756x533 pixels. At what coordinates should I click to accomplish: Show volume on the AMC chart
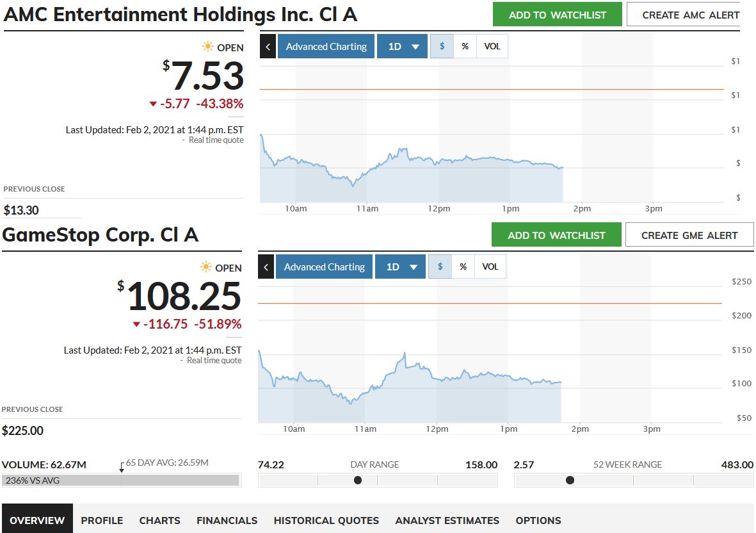[x=492, y=47]
